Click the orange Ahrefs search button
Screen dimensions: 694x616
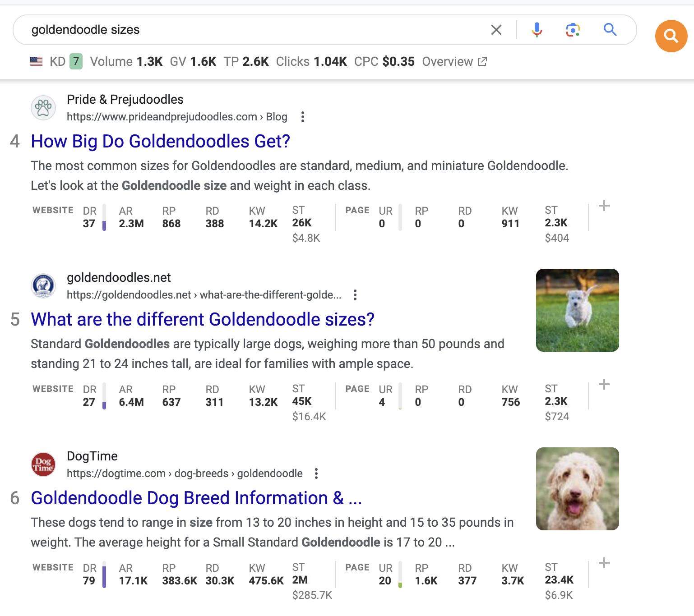point(671,36)
